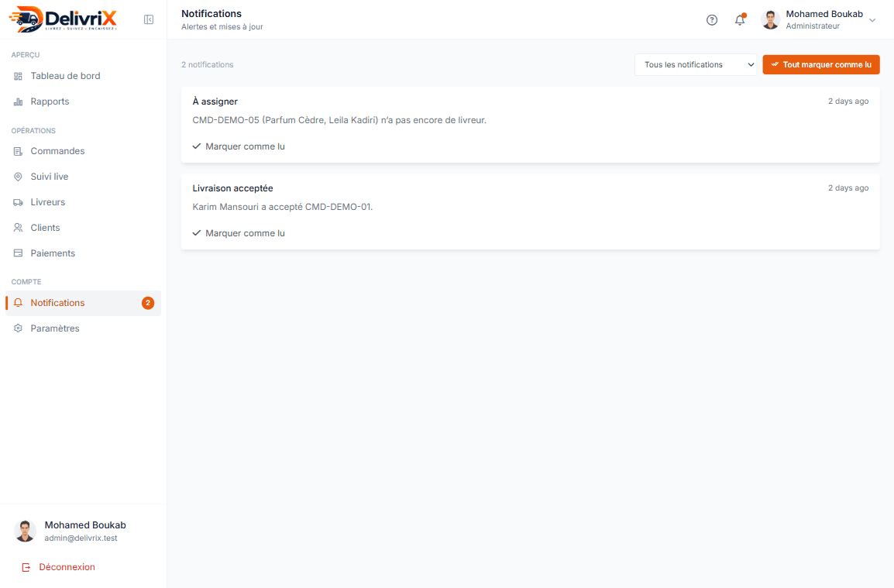This screenshot has height=588, width=894.
Task: Click the À assigner notification title
Action: point(215,101)
